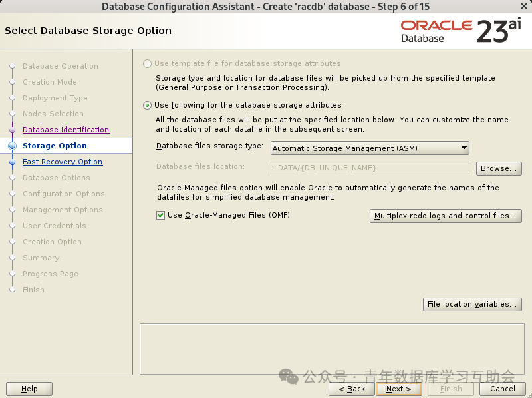Select Storage Option step in sidebar
Screen dimensions: 532x398
55,146
